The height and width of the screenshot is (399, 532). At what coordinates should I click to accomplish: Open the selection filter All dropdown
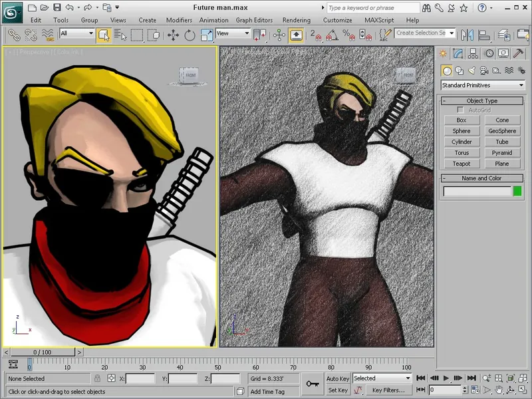coord(77,33)
